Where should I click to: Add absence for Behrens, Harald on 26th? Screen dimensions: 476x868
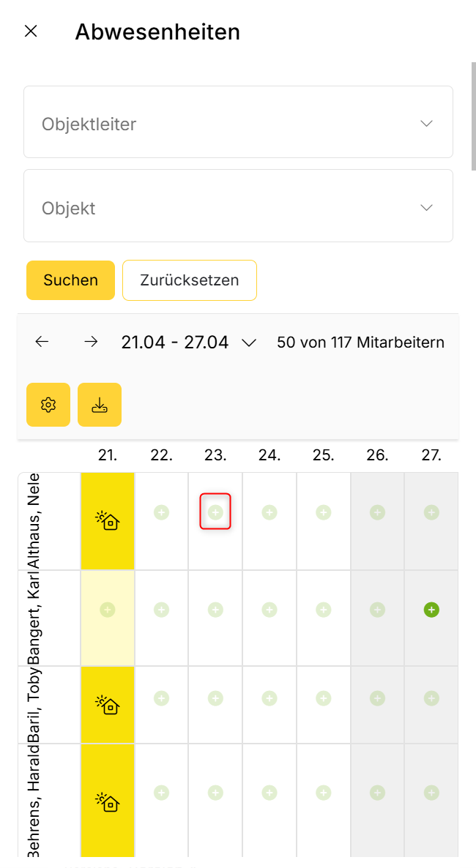tap(377, 792)
